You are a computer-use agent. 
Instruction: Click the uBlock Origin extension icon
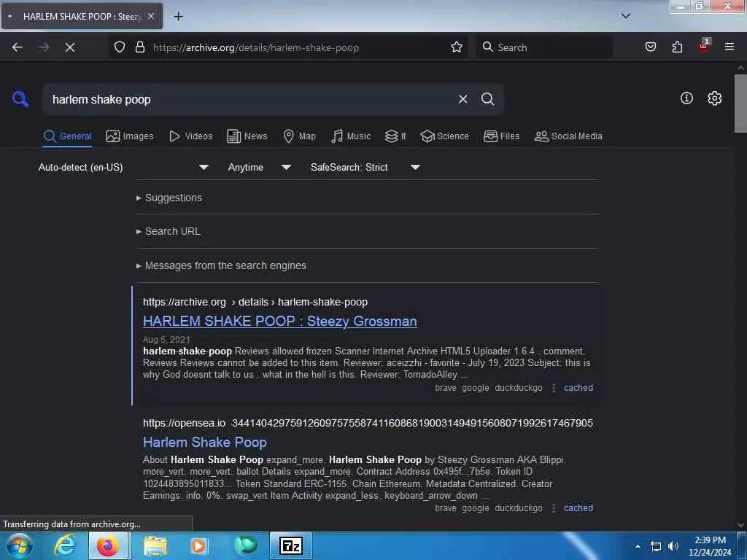[704, 46]
